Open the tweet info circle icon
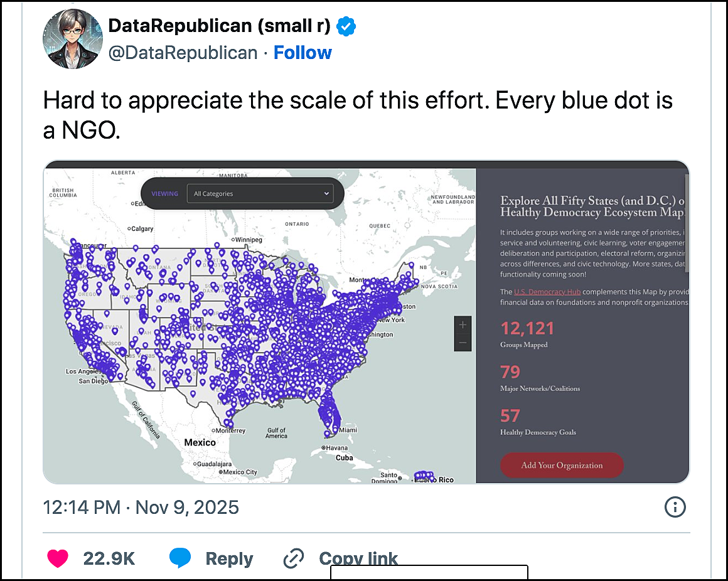Viewport: 728px width, 581px height. (x=675, y=507)
